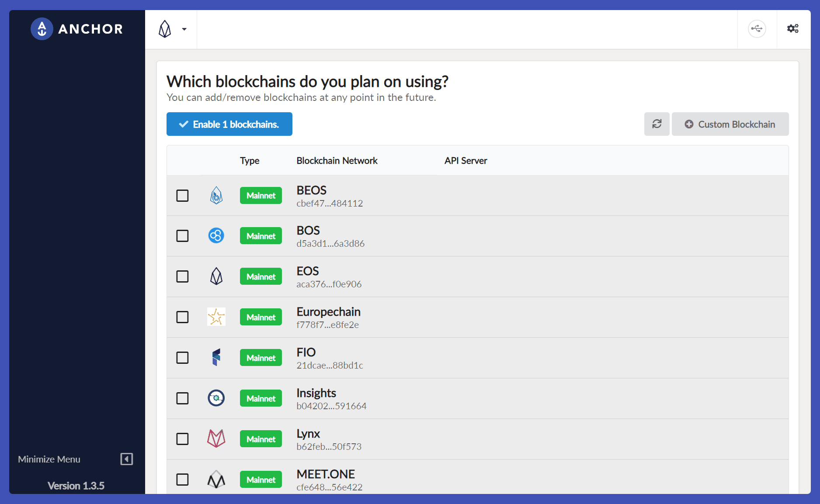The height and width of the screenshot is (504, 820).
Task: Select the MEET.ONE network name
Action: [326, 474]
